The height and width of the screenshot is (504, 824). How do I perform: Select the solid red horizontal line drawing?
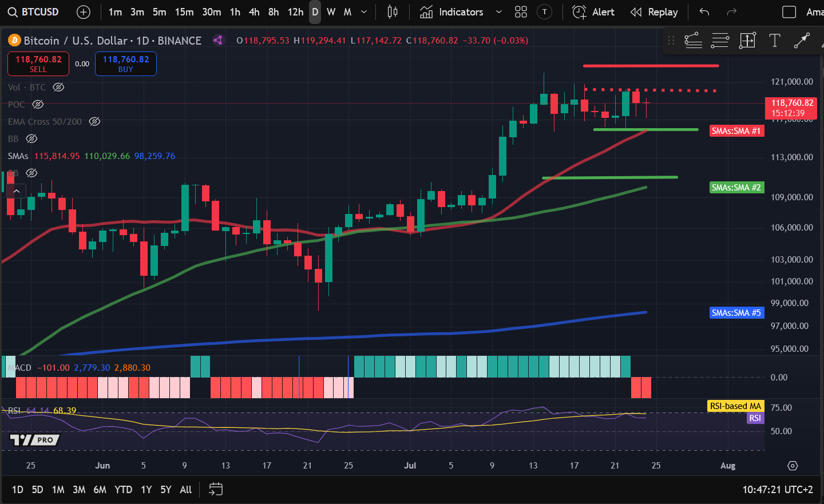pyautogui.click(x=651, y=66)
